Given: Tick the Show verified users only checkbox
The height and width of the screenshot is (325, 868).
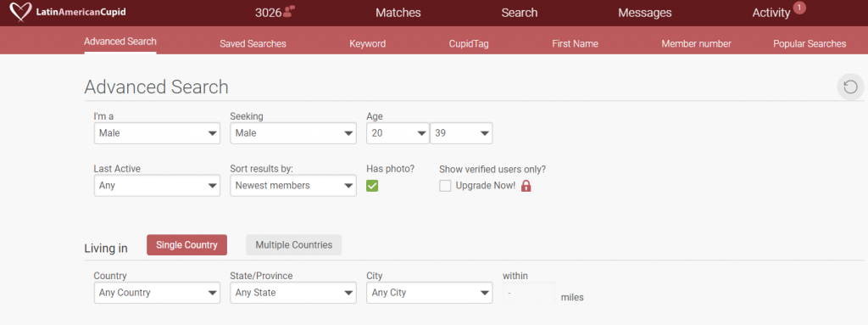Looking at the screenshot, I should pyautogui.click(x=445, y=186).
